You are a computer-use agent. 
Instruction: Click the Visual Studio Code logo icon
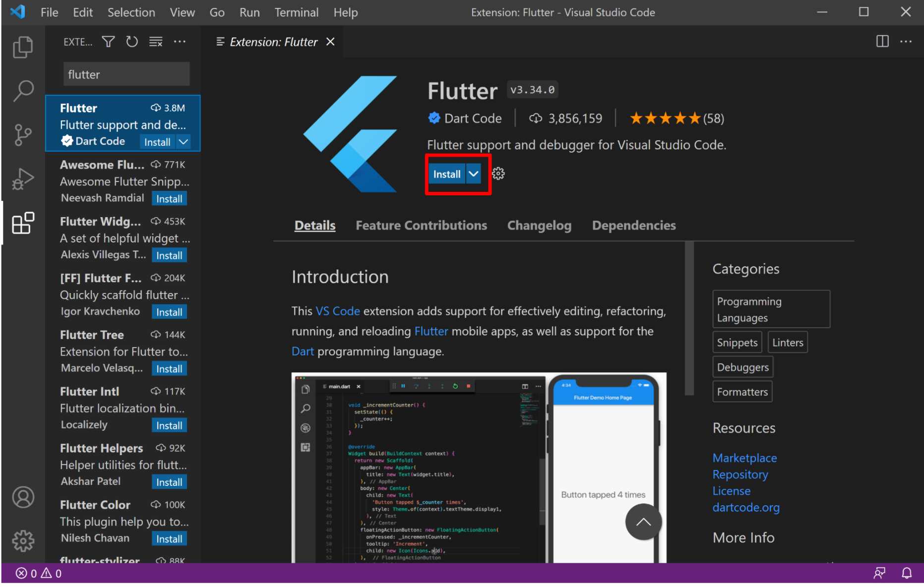(18, 11)
